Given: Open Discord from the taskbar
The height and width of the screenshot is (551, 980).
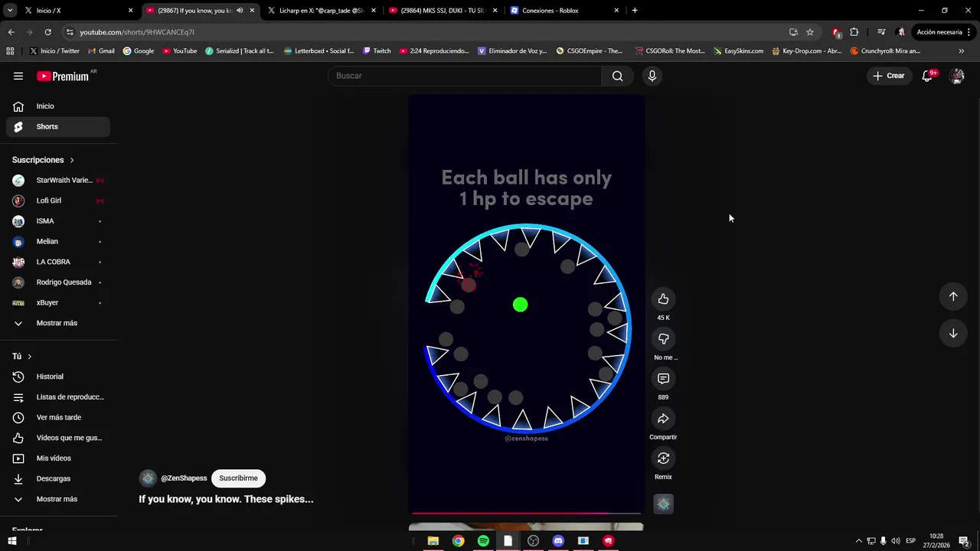Looking at the screenshot, I should pos(558,541).
